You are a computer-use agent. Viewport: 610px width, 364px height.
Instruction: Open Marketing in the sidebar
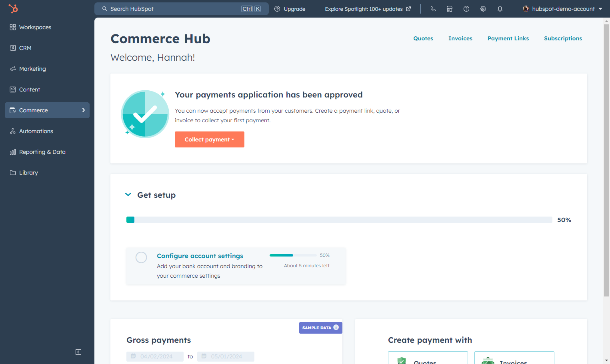tap(47, 69)
